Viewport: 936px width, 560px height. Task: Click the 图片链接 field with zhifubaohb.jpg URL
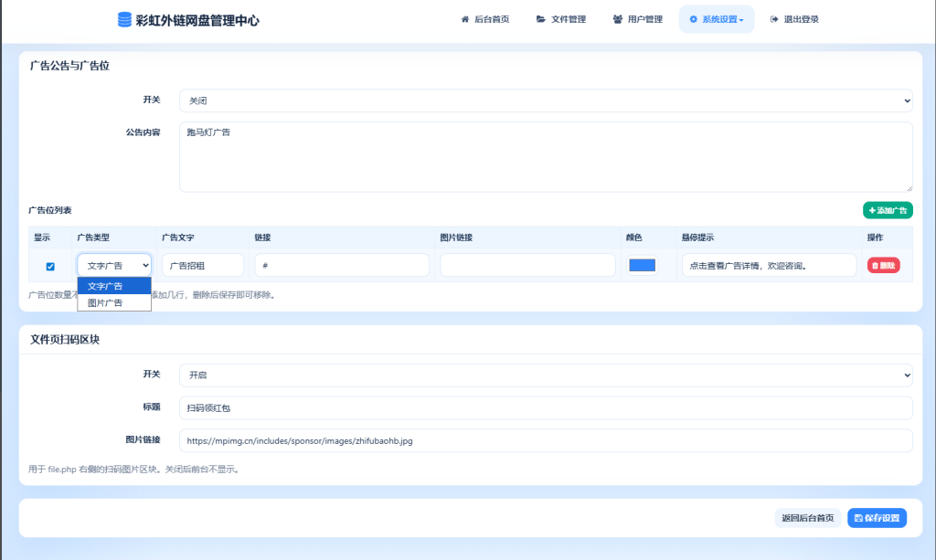click(x=546, y=440)
